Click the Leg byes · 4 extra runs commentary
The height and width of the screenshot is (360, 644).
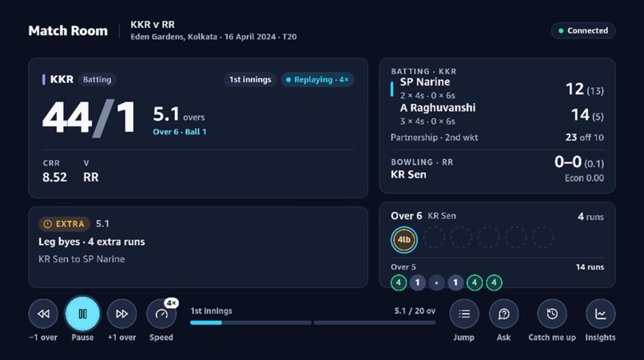(92, 242)
